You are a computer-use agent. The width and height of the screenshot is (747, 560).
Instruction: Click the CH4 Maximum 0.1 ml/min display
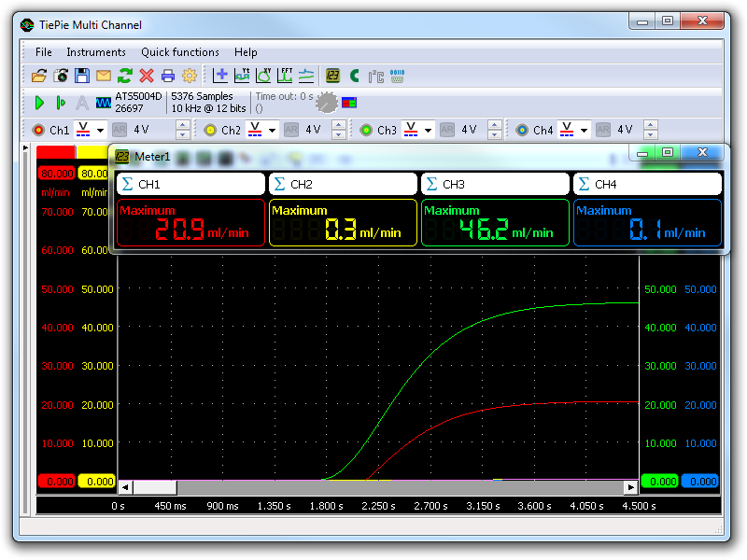pos(648,223)
